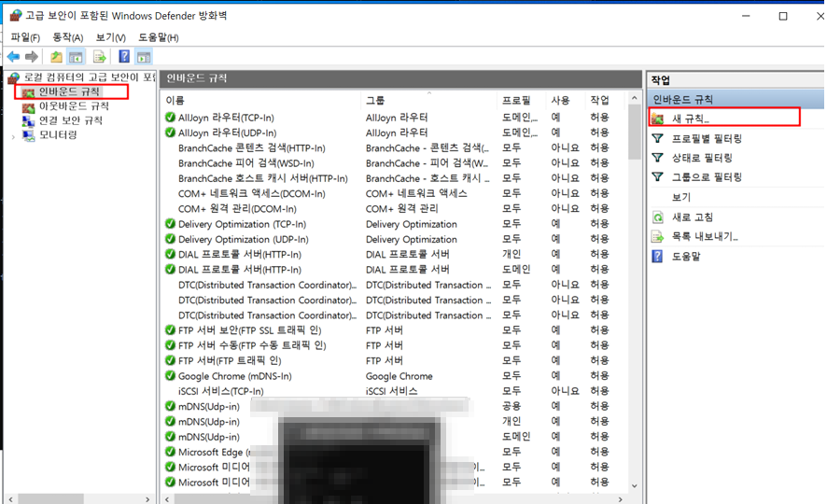The image size is (827, 504).
Task: Click the rules list vertical scrollbar down arrow
Action: (635, 485)
